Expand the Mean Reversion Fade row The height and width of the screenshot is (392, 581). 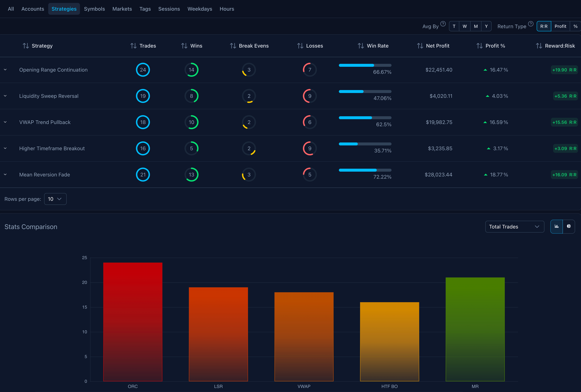[5, 175]
